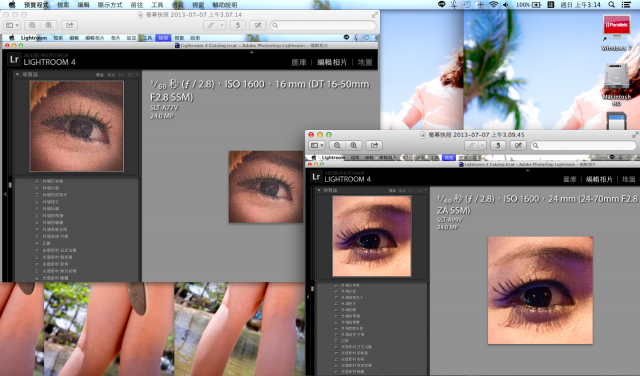Open the view mode dropdown in the 3.09.45 Preview window

pos(317,145)
